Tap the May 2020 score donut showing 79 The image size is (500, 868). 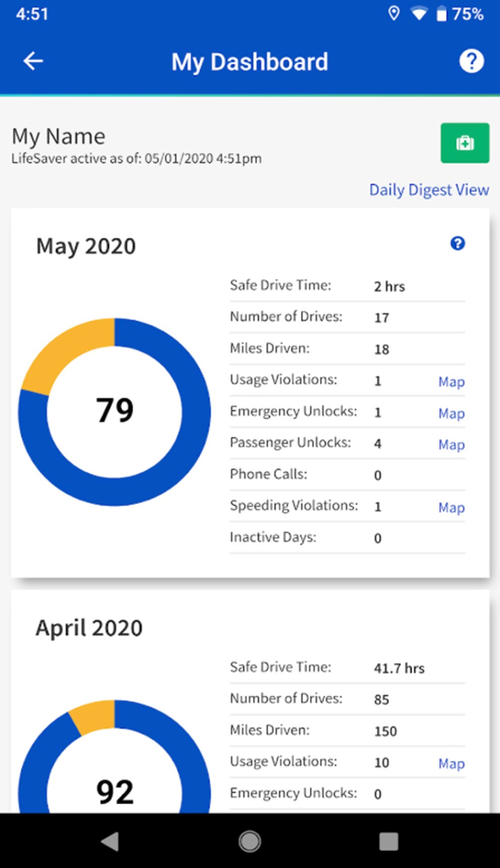115,411
